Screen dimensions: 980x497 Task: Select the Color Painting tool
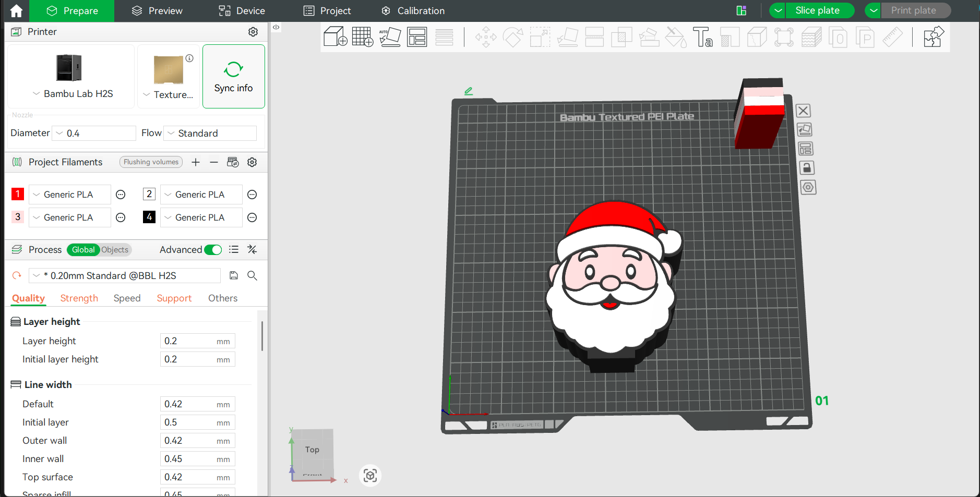point(676,37)
